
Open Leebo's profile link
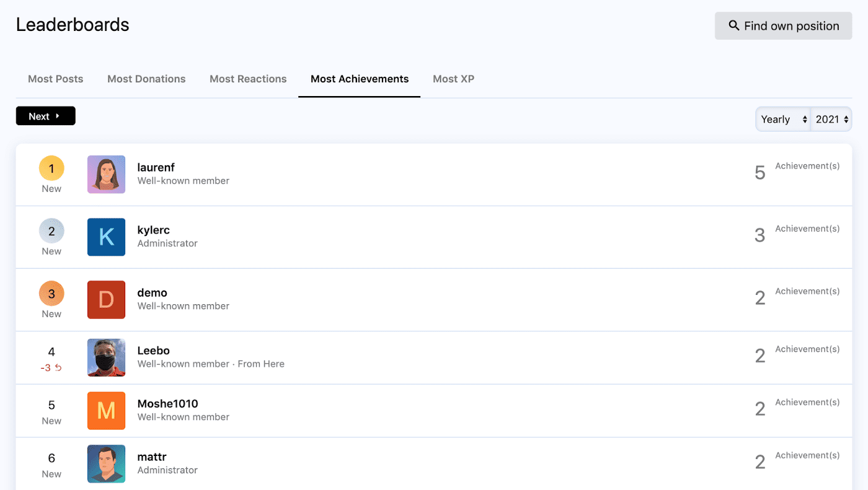tap(154, 351)
